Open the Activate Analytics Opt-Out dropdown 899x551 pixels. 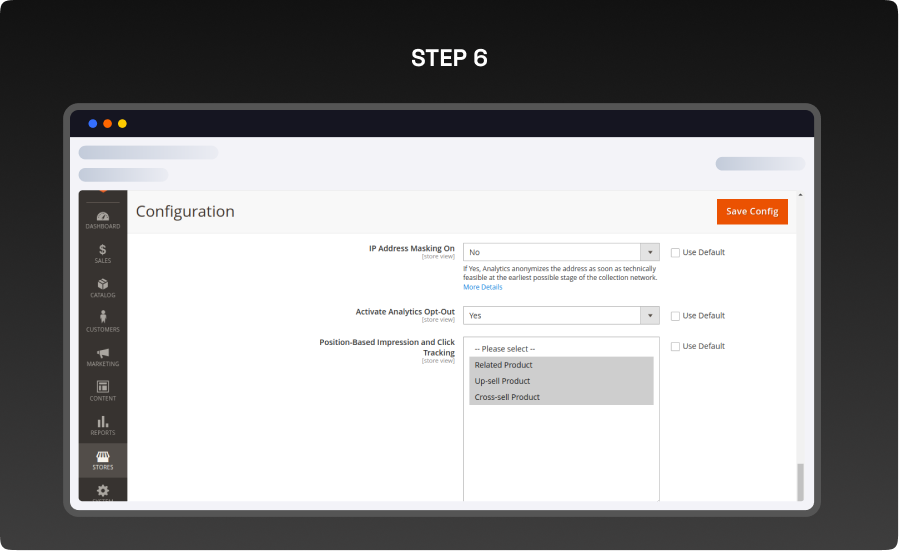pyautogui.click(x=561, y=315)
